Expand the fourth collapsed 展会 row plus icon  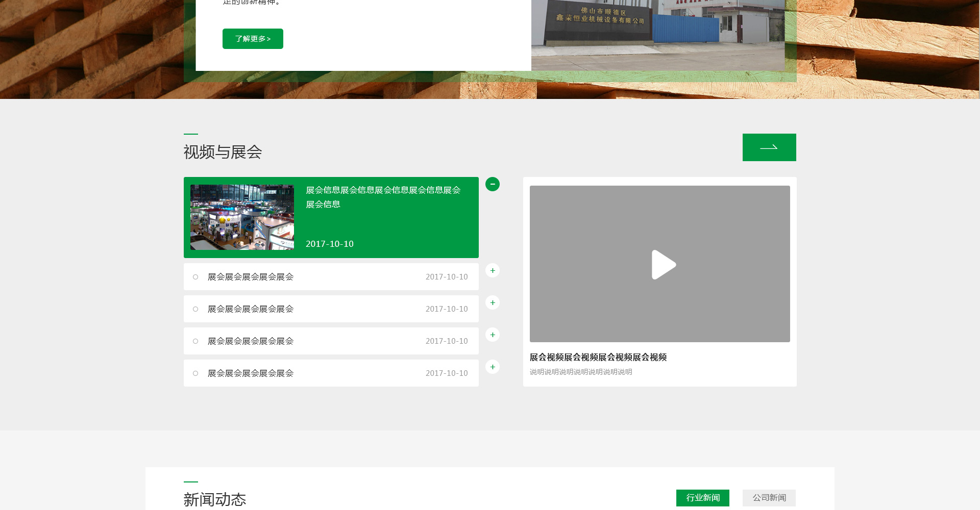coord(492,367)
